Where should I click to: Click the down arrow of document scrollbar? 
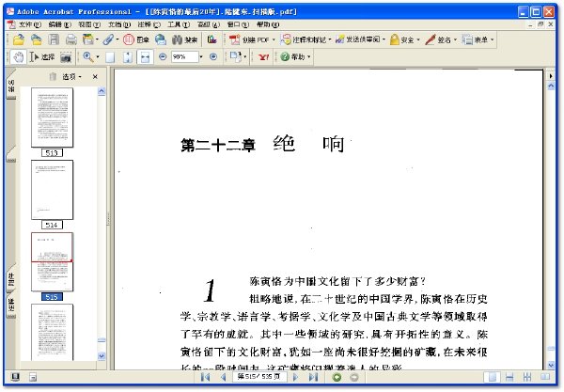point(551,365)
